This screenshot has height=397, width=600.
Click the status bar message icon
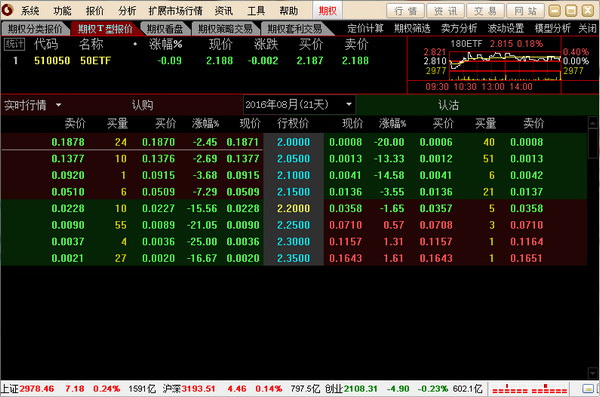tap(587, 389)
